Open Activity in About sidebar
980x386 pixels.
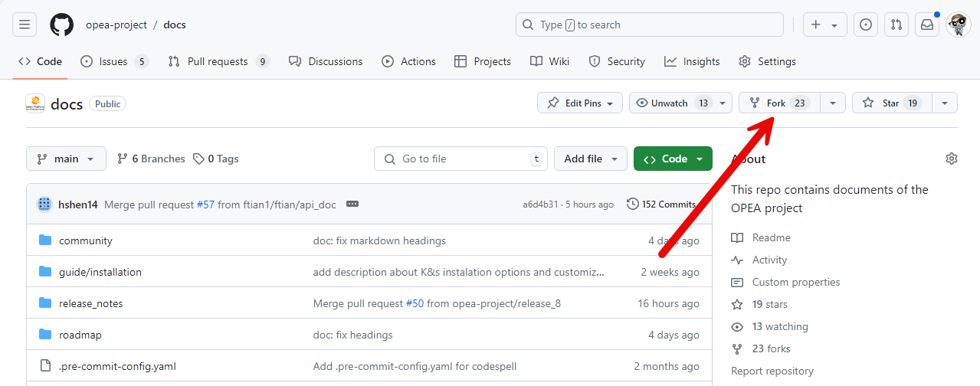click(759, 260)
